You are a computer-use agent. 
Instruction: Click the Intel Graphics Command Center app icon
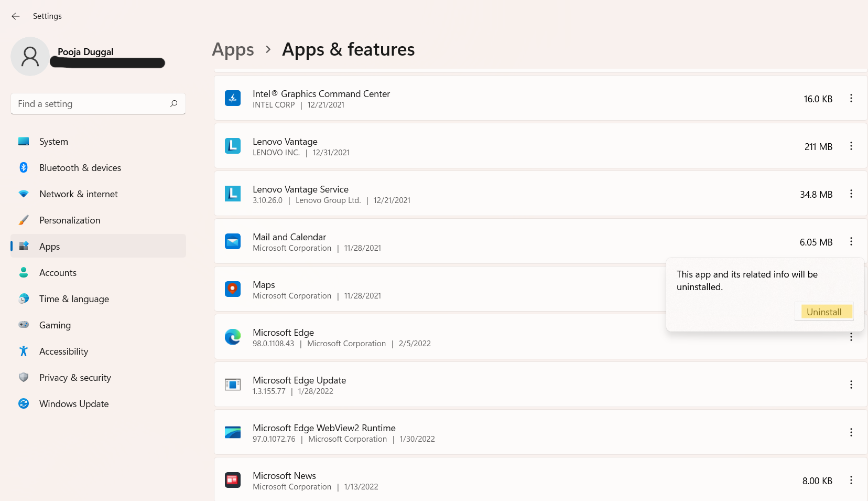[233, 98]
